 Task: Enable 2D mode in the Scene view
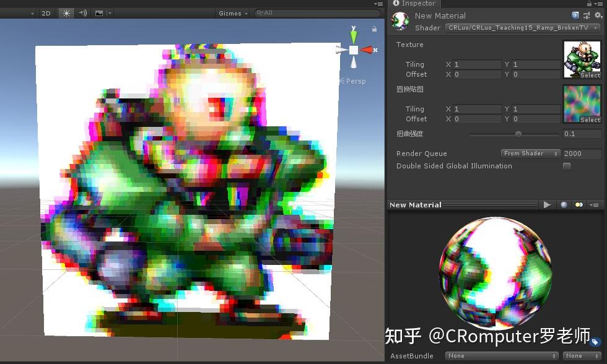click(x=46, y=13)
